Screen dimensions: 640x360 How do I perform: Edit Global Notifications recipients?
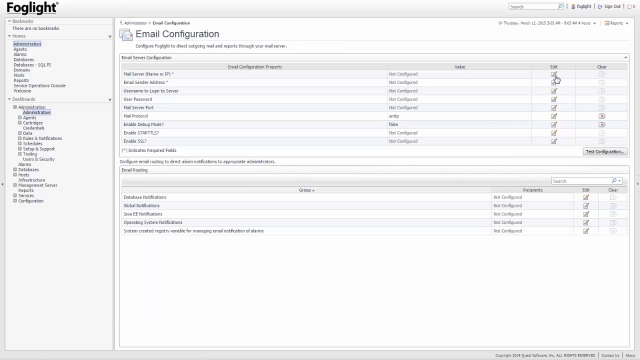coord(586,206)
